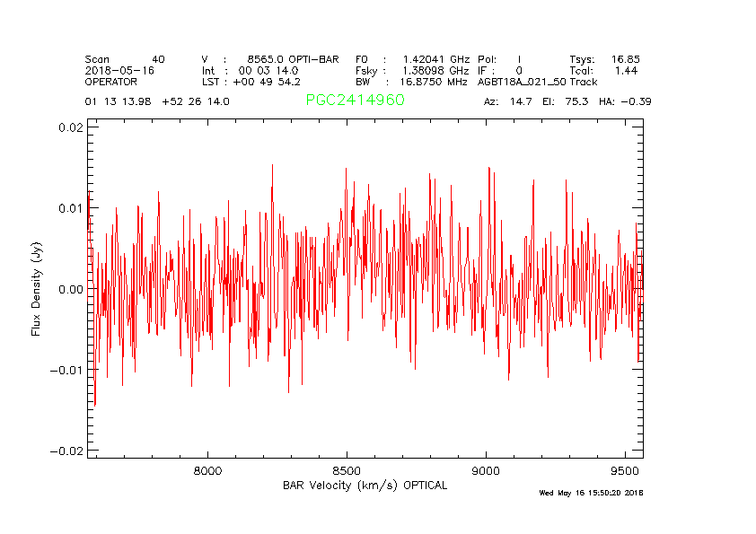Select the plot timestamp at bottom right
The width and height of the screenshot is (756, 534).
coord(591,493)
